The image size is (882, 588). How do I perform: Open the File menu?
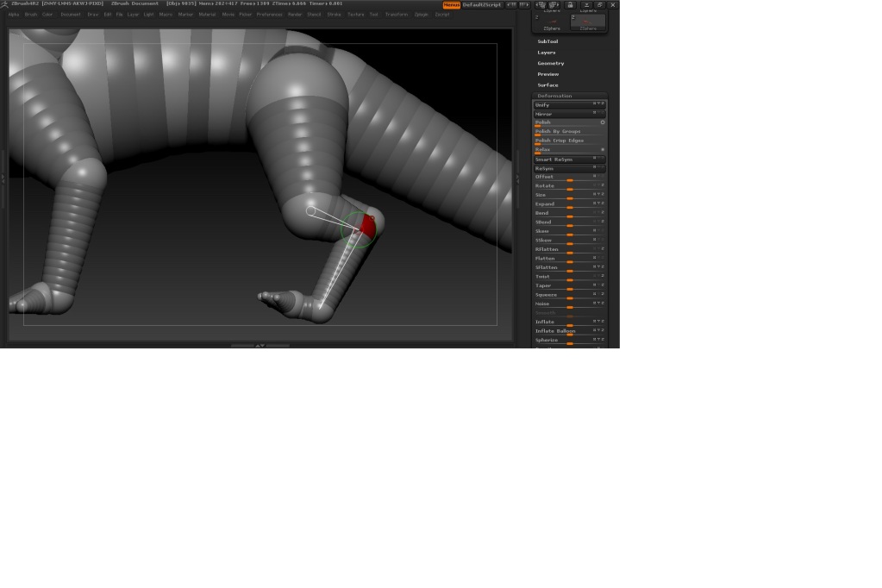click(119, 15)
